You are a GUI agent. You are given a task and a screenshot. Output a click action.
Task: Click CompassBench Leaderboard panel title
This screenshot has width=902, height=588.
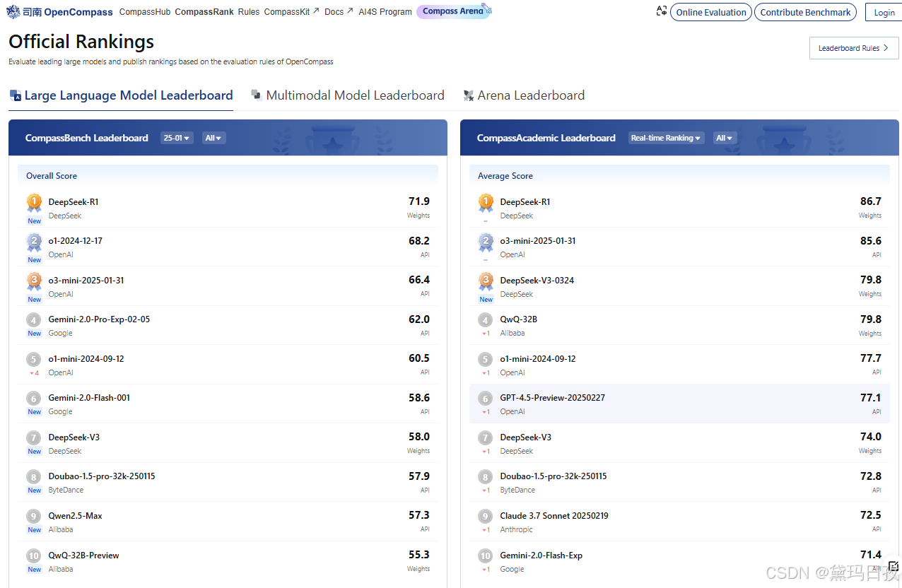point(87,138)
